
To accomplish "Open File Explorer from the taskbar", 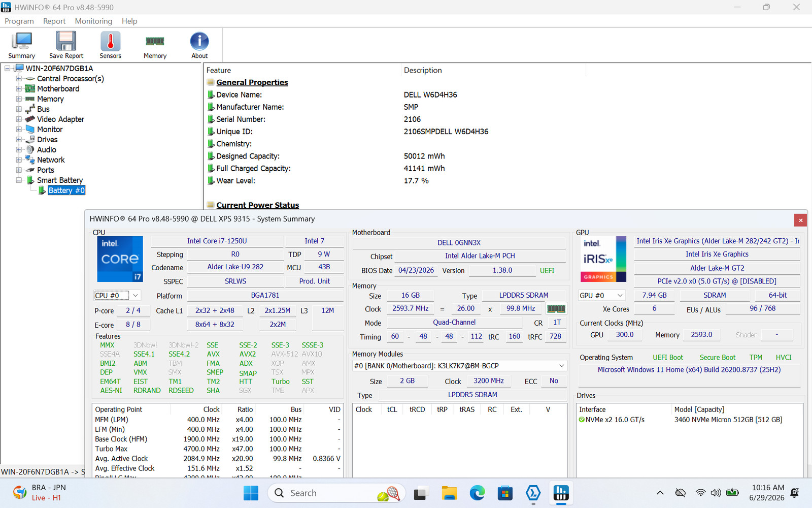I will (449, 493).
